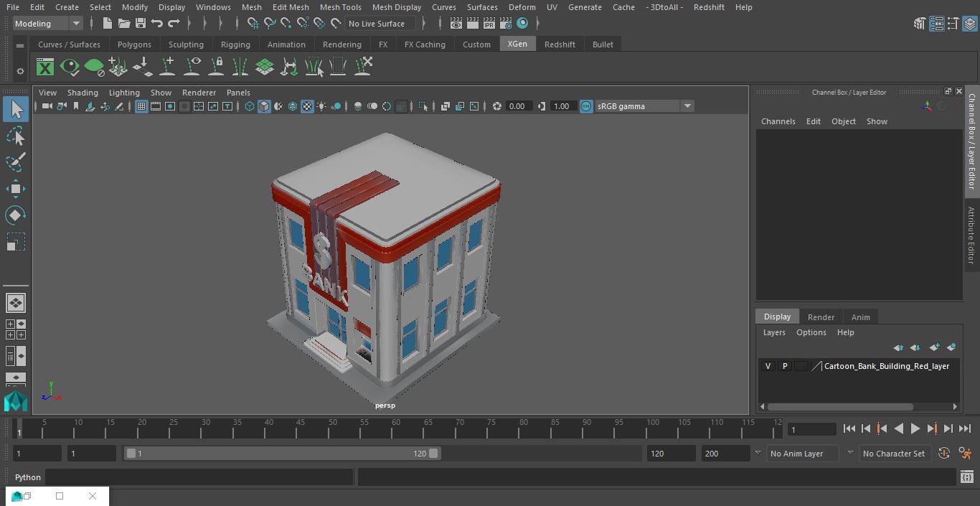Image resolution: width=980 pixels, height=506 pixels.
Task: Select the four-pane layout icon
Action: (x=15, y=329)
